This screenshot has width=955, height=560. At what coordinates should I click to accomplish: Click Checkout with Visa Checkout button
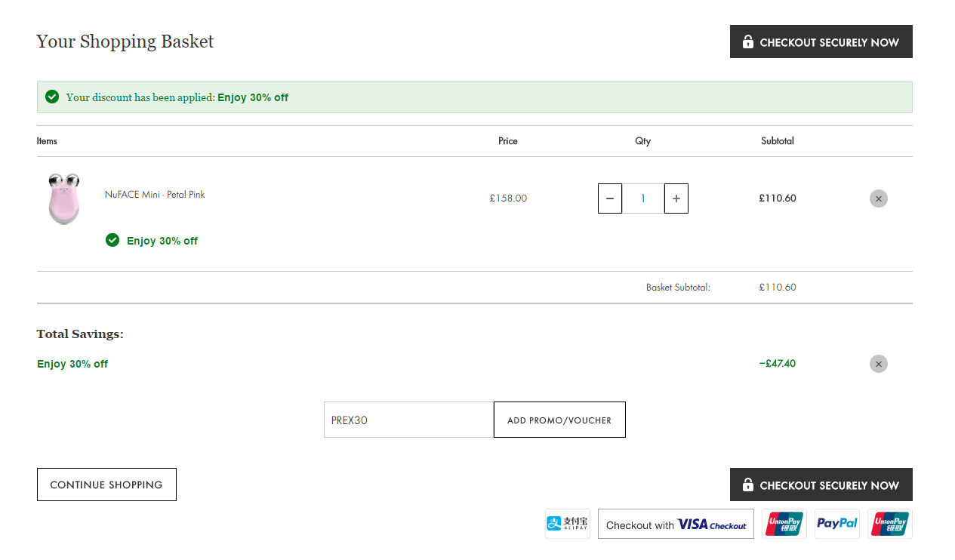click(676, 524)
